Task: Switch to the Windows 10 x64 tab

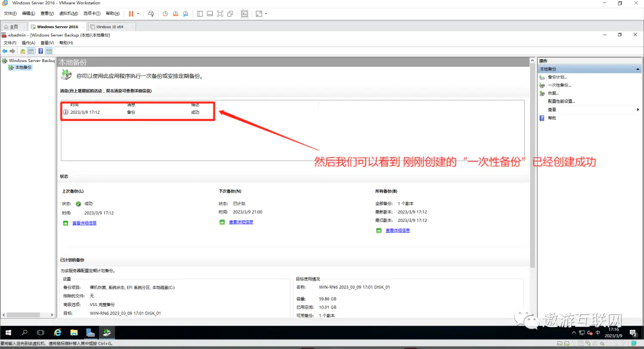Action: point(111,27)
